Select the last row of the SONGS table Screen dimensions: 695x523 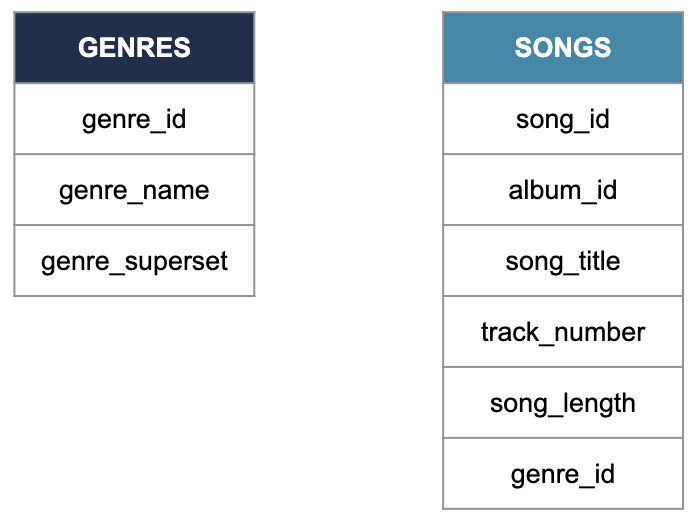[563, 473]
